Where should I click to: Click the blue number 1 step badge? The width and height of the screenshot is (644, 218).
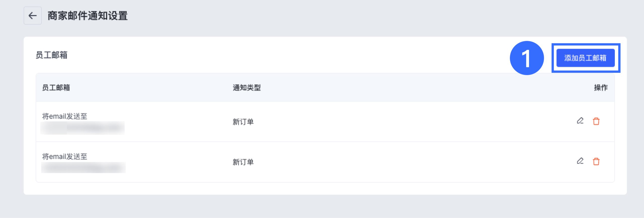pyautogui.click(x=527, y=58)
